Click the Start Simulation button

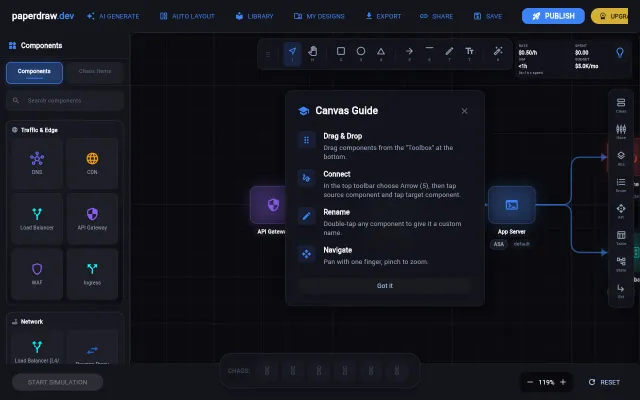tap(57, 382)
